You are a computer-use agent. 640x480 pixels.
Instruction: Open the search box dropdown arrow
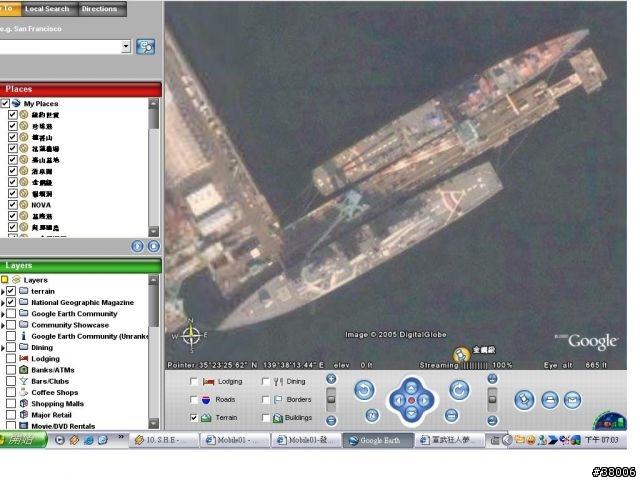pos(126,47)
